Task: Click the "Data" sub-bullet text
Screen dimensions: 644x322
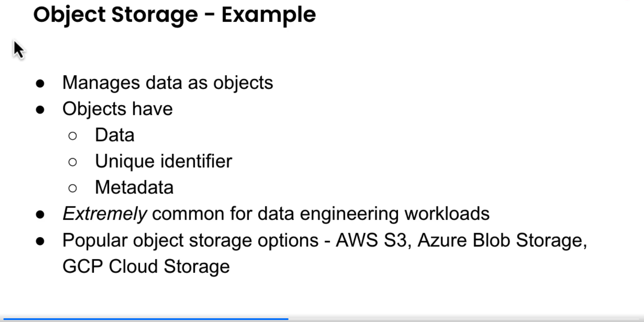Action: tap(115, 135)
